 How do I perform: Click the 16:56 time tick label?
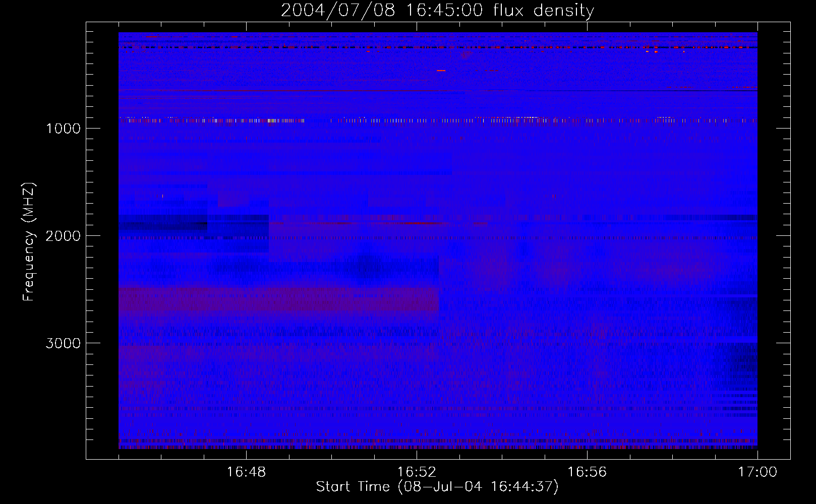click(x=587, y=472)
